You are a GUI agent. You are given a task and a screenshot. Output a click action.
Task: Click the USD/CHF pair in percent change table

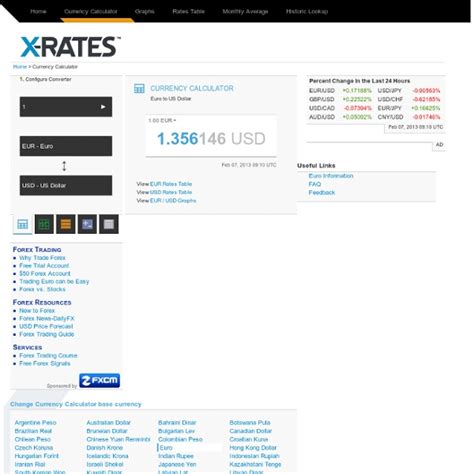390,99
